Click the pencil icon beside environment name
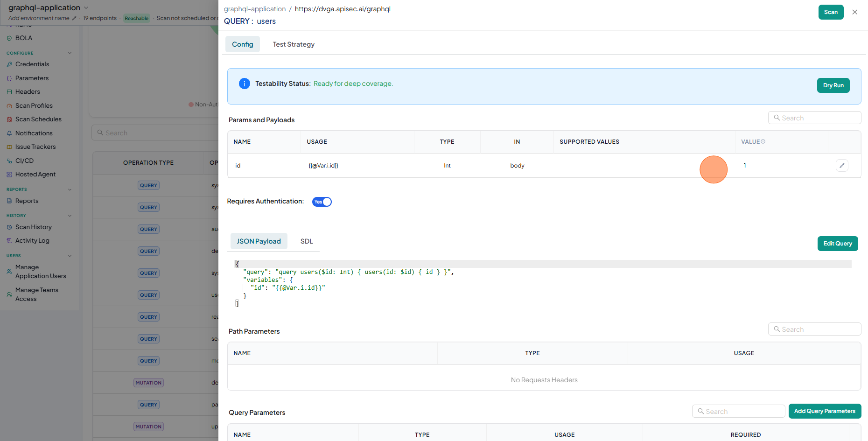The height and width of the screenshot is (441, 868). pos(74,18)
